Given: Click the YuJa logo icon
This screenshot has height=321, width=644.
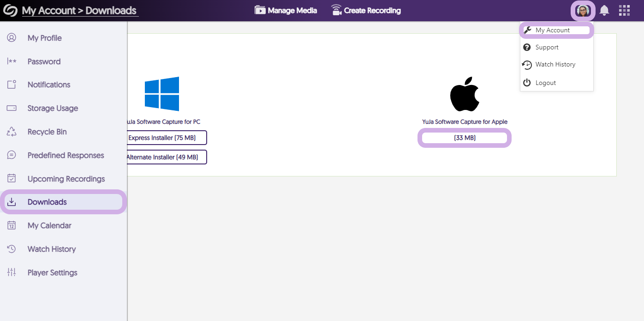Looking at the screenshot, I should click(x=10, y=10).
